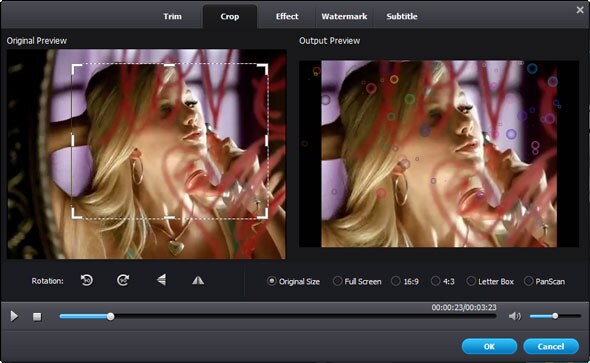The width and height of the screenshot is (590, 363).
Task: Play the video preview
Action: click(x=14, y=316)
